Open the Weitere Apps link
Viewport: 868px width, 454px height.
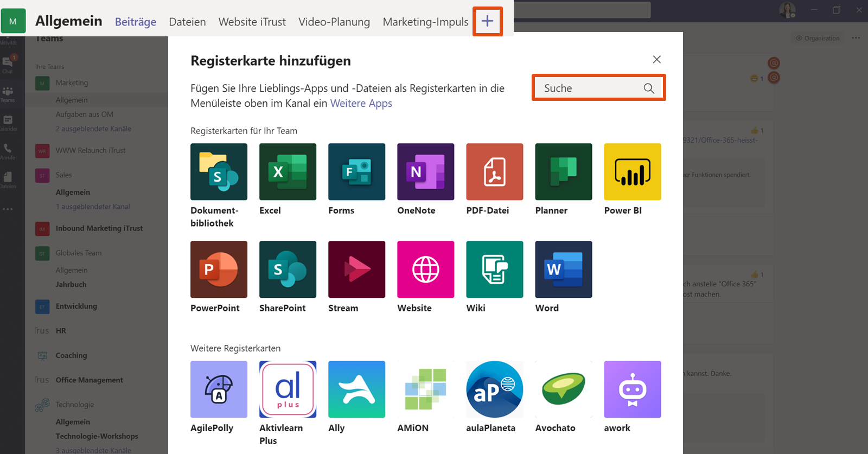pyautogui.click(x=361, y=104)
